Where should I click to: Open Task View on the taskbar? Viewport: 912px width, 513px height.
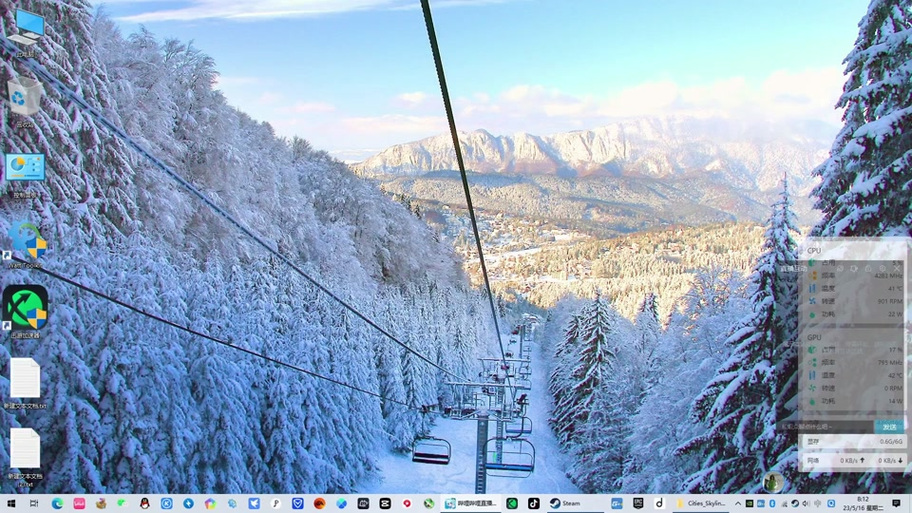tap(34, 504)
